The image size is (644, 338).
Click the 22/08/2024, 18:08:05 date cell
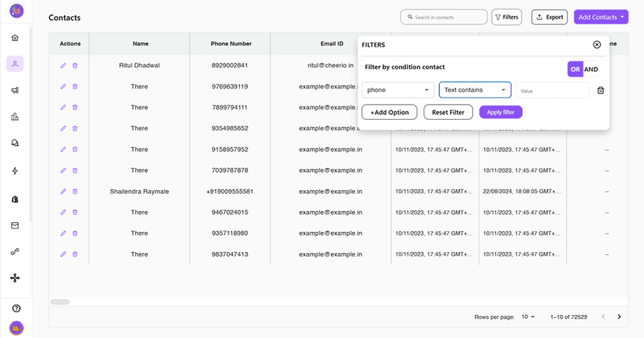[x=522, y=191]
